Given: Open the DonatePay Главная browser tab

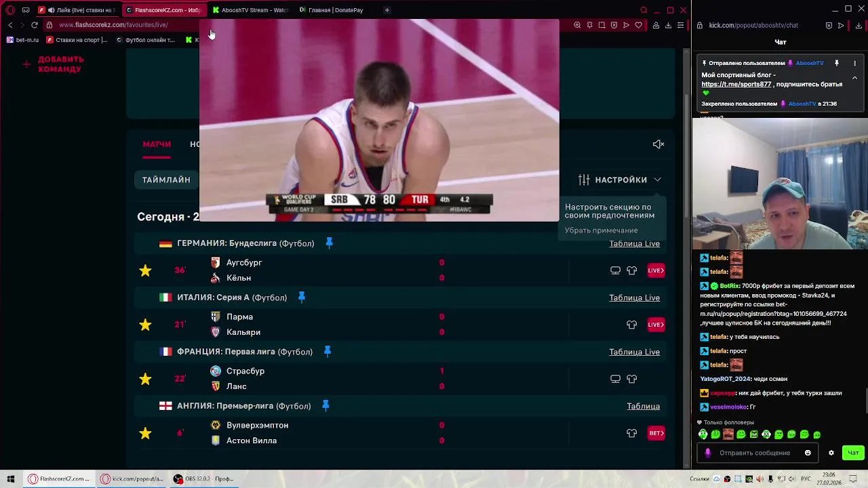Looking at the screenshot, I should tap(332, 10).
